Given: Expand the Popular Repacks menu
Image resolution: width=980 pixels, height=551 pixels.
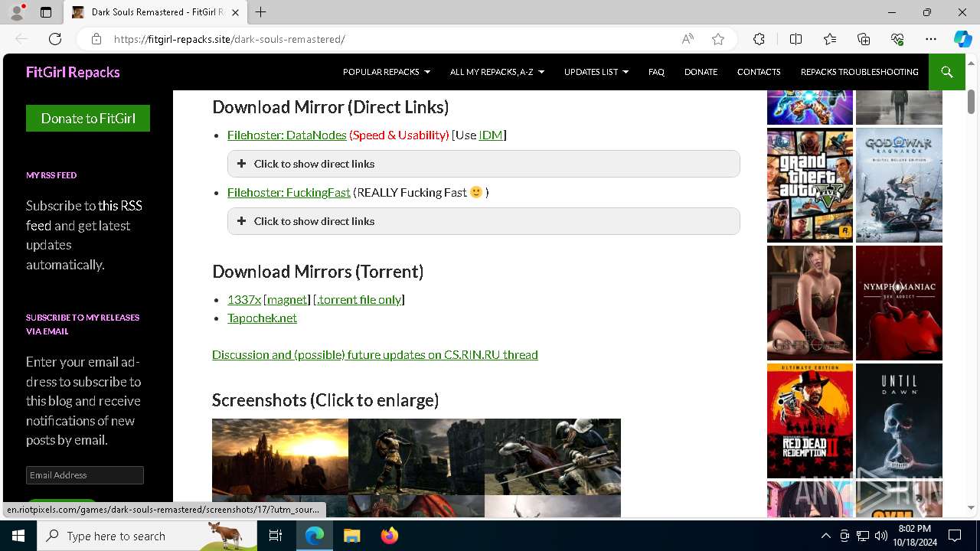Looking at the screenshot, I should [386, 72].
